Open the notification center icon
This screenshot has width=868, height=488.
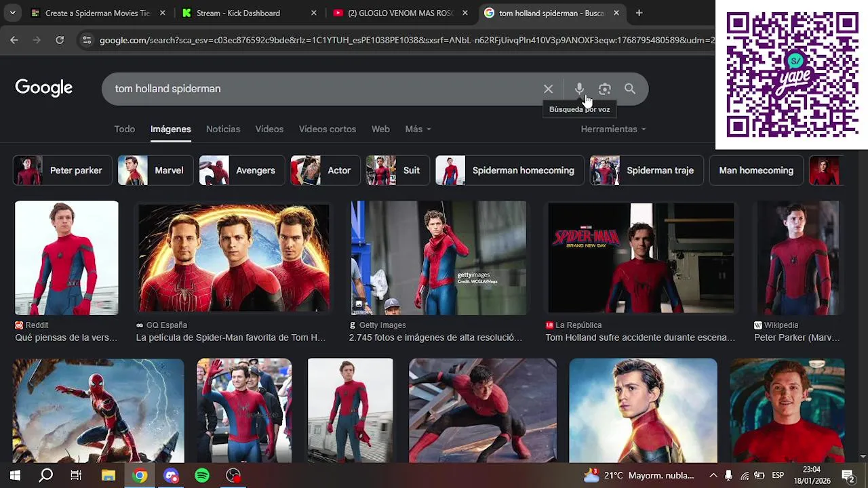coord(848,476)
